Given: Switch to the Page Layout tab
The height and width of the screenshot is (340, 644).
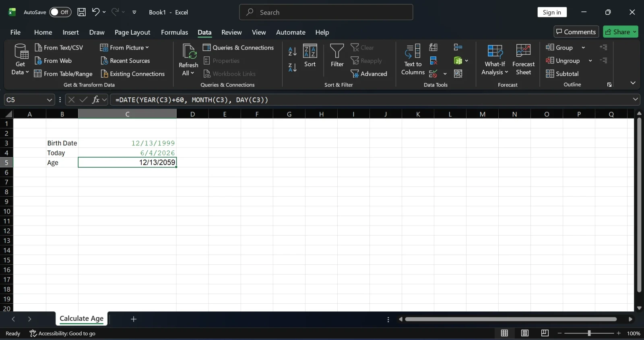Looking at the screenshot, I should click(132, 32).
